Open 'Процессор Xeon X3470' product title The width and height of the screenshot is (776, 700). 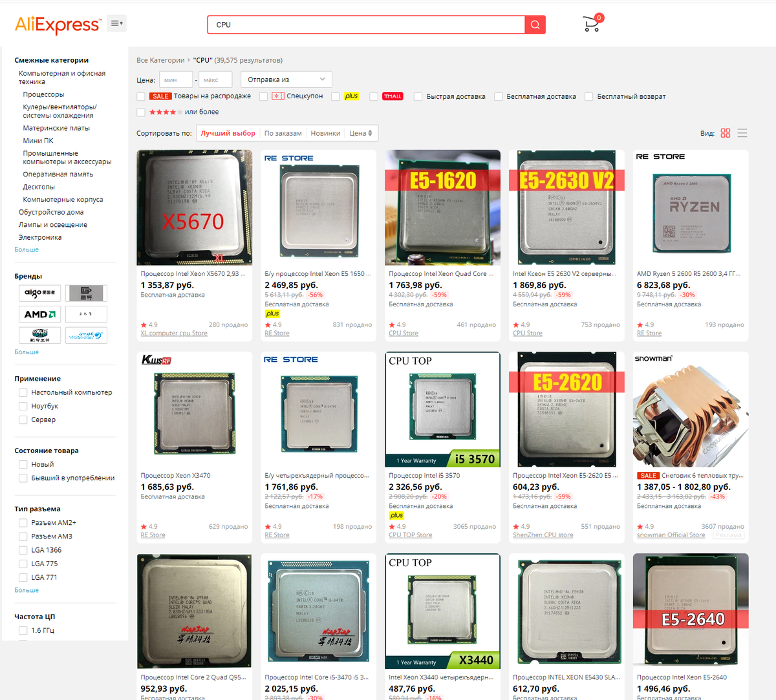tap(175, 475)
